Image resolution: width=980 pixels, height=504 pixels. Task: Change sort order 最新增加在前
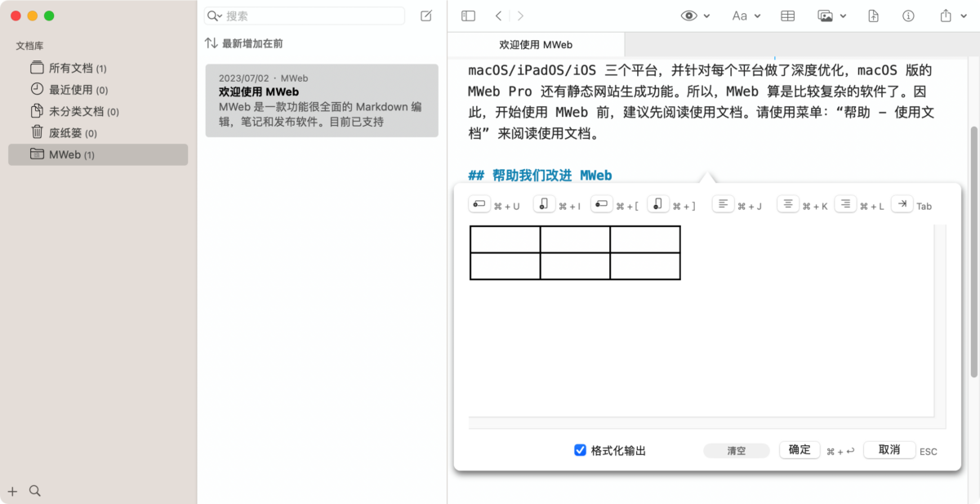click(x=244, y=43)
